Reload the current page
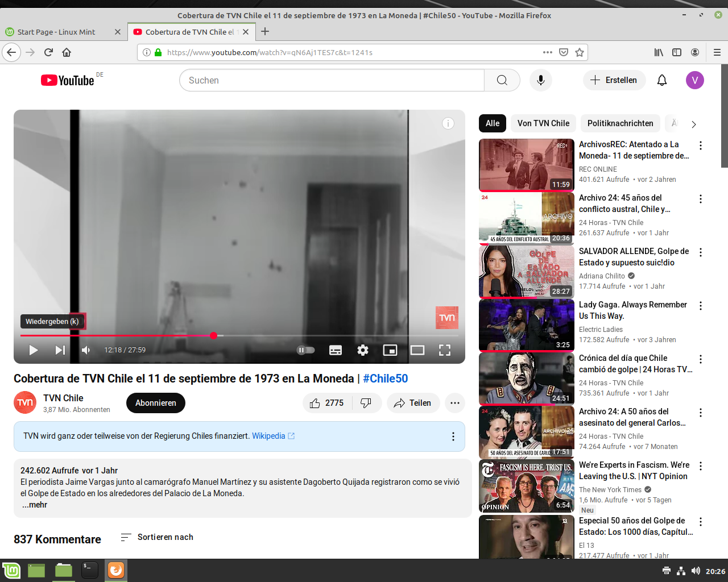Screen dimensions: 728x582 (48, 52)
